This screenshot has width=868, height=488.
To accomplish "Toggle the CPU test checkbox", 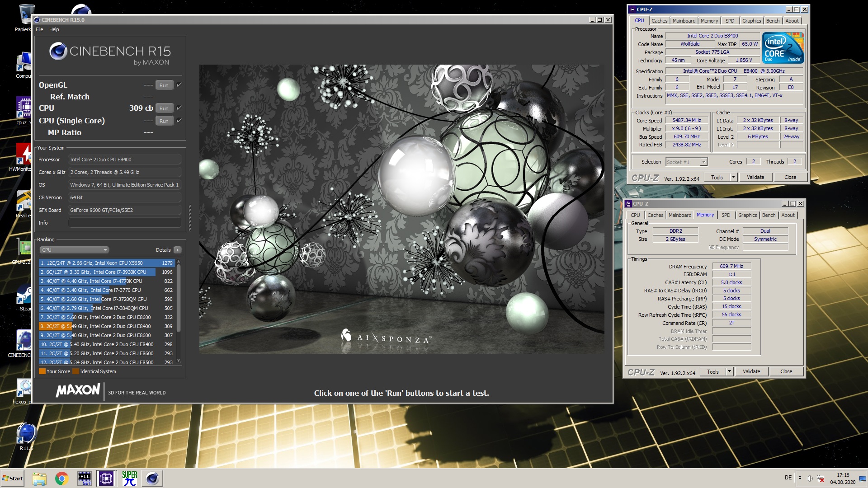I will (179, 108).
